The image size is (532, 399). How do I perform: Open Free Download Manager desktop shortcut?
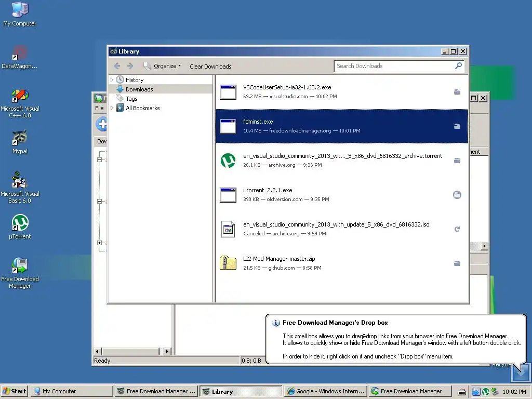coord(20,273)
